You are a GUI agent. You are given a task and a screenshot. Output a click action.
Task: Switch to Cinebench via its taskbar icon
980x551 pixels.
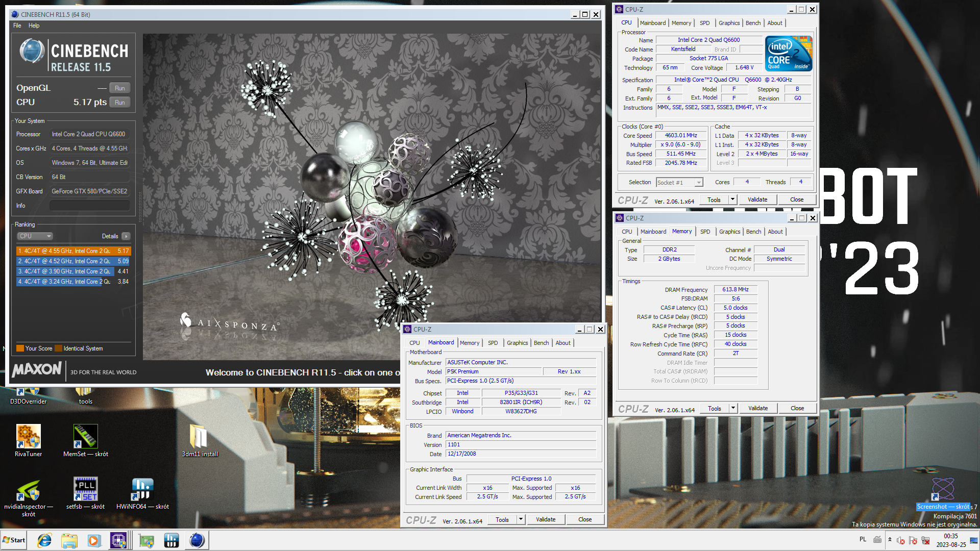click(197, 540)
